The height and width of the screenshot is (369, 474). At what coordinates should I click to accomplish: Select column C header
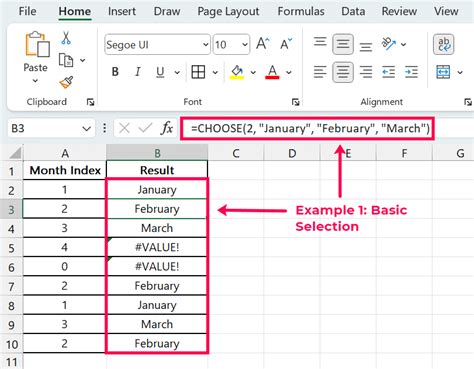tap(236, 153)
